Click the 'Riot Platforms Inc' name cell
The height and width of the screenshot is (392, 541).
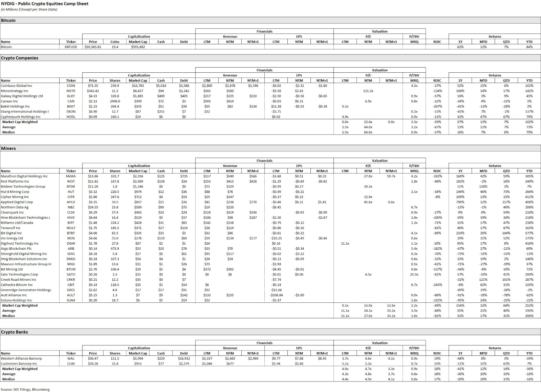(x=15, y=181)
